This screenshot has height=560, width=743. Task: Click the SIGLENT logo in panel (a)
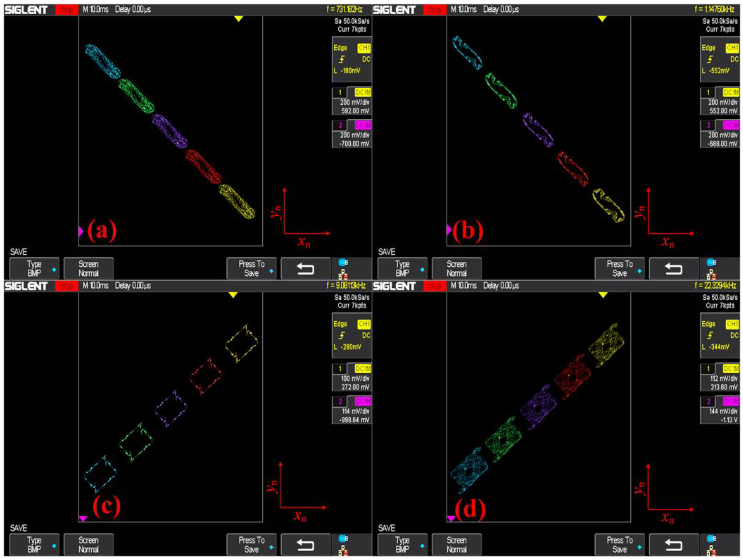coord(26,10)
